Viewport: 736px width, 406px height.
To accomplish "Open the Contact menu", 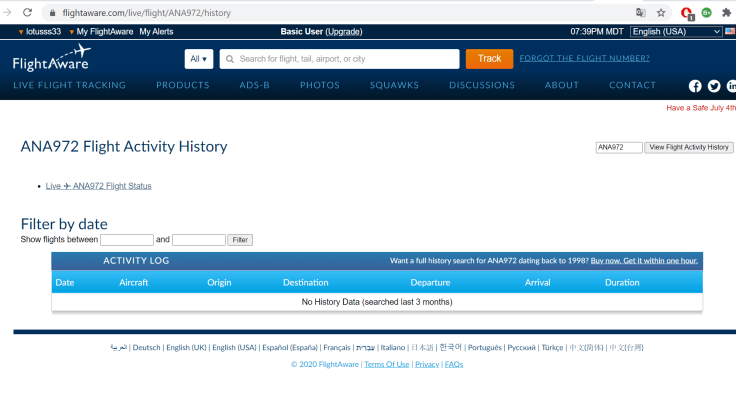I will coord(632,85).
